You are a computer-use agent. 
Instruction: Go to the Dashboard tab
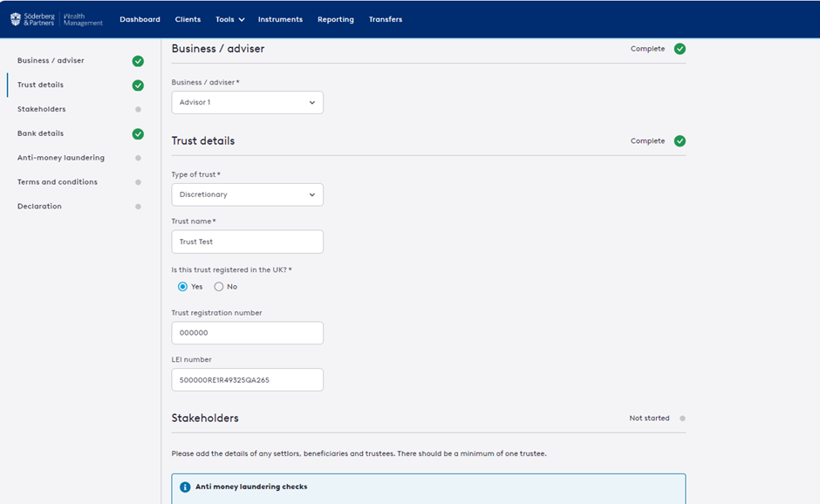[x=140, y=19]
